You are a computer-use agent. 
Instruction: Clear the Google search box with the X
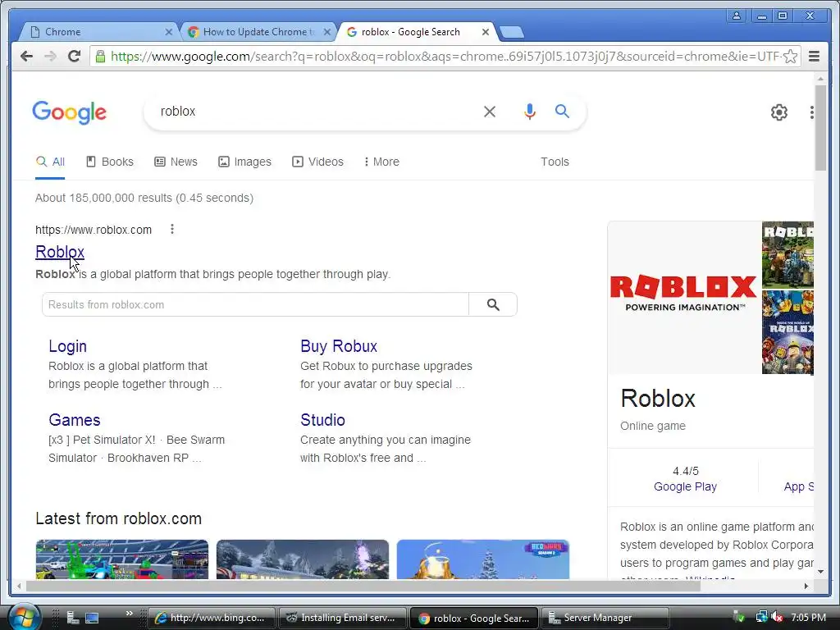(490, 112)
